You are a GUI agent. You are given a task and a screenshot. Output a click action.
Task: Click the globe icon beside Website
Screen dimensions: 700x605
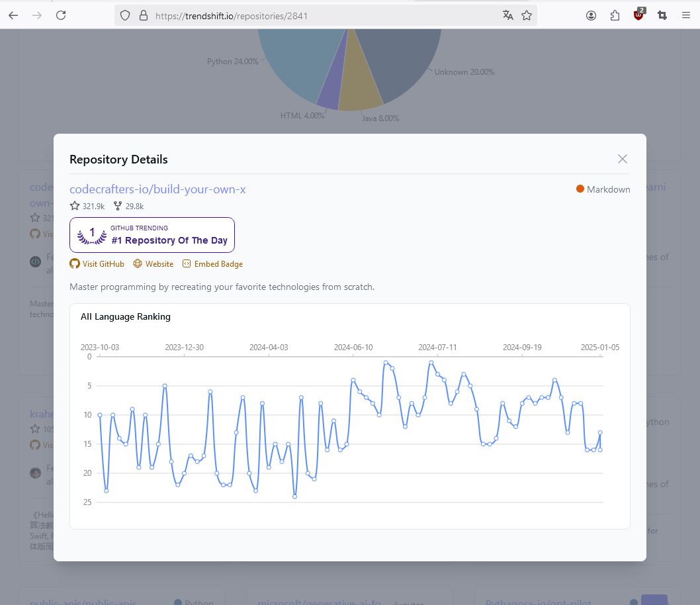tap(138, 264)
